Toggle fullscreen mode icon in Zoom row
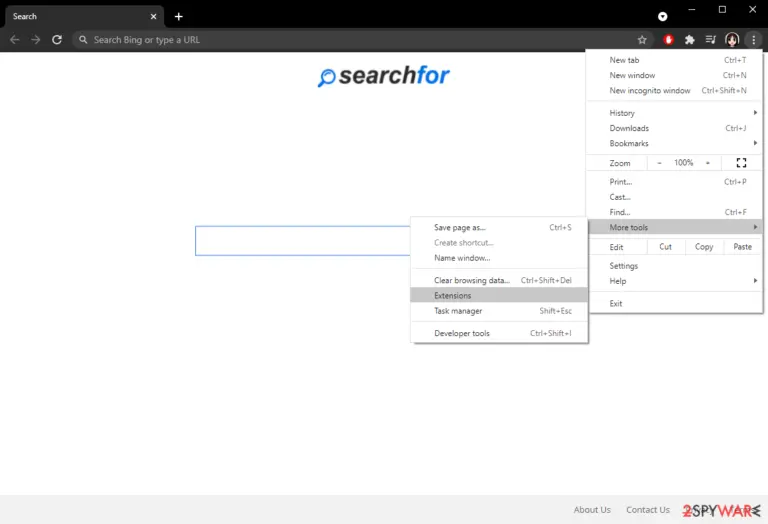768x524 pixels. (x=741, y=163)
